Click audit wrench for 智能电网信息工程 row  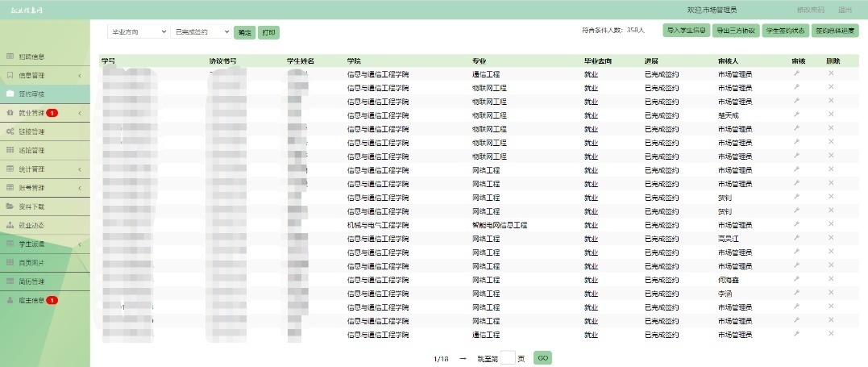[x=796, y=224]
